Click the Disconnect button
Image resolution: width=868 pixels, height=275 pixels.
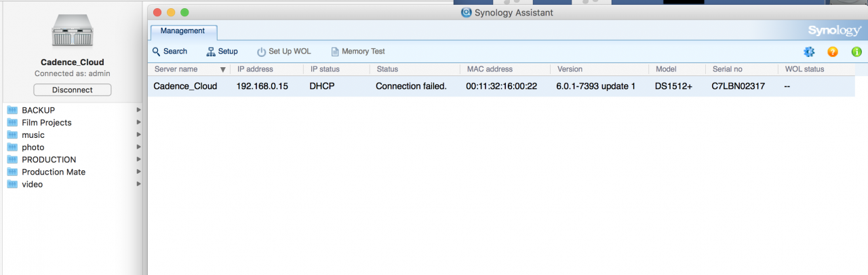click(x=72, y=90)
